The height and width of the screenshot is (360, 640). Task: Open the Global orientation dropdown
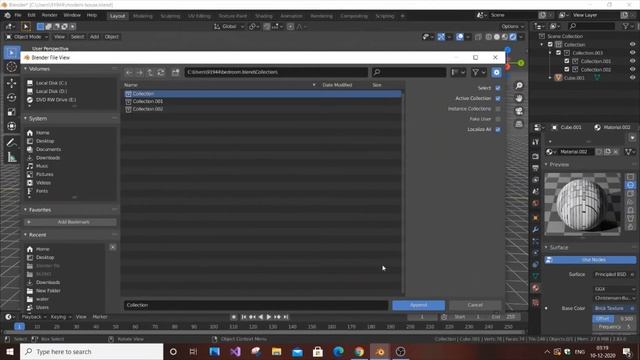coord(229,27)
